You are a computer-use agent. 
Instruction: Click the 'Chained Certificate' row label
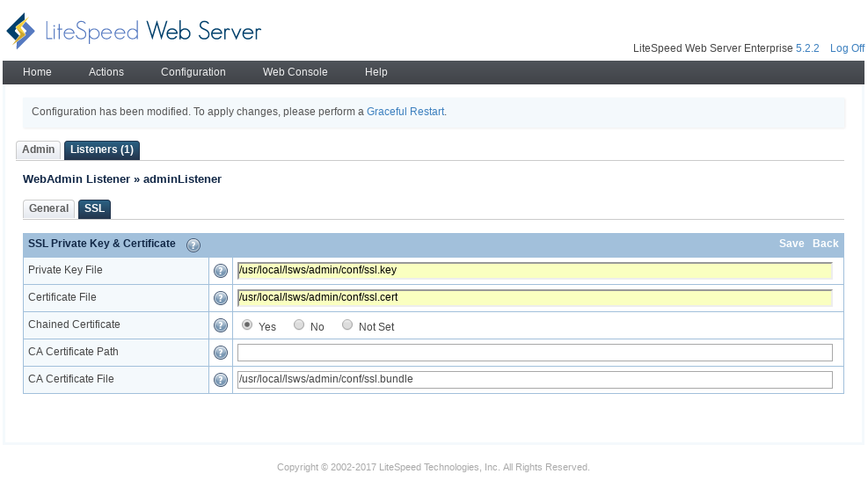(74, 324)
